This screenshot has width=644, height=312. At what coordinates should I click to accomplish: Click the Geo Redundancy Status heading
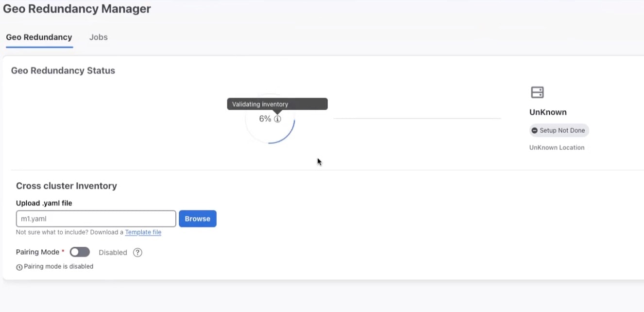pos(63,71)
